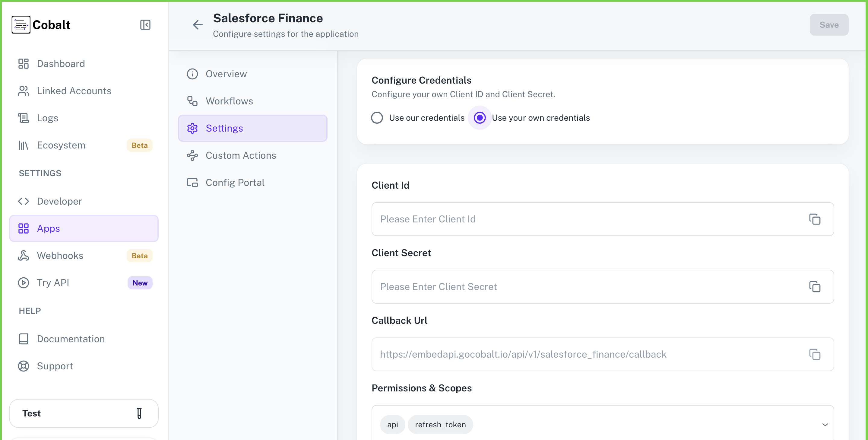Open the Documentation link
Viewport: 868px width, 440px height.
coord(71,339)
